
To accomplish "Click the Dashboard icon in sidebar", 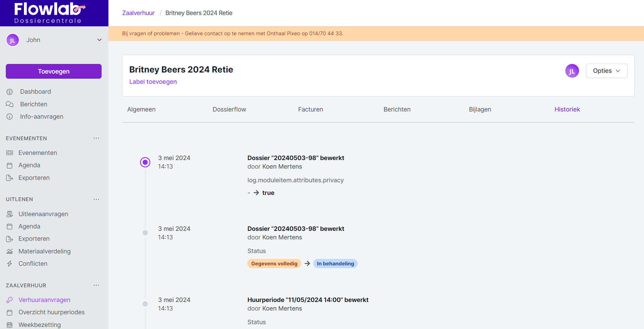I will (10, 92).
